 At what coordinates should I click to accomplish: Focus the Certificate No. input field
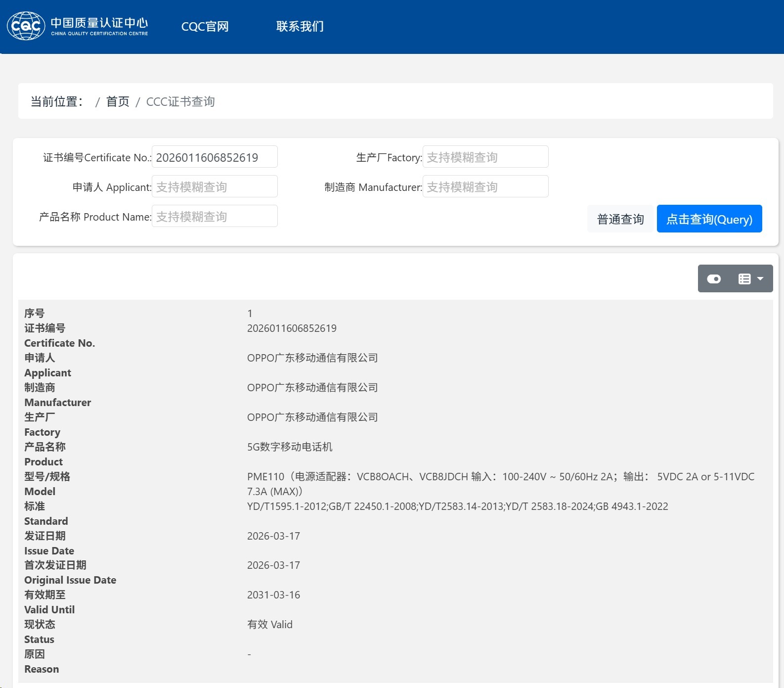click(x=215, y=157)
